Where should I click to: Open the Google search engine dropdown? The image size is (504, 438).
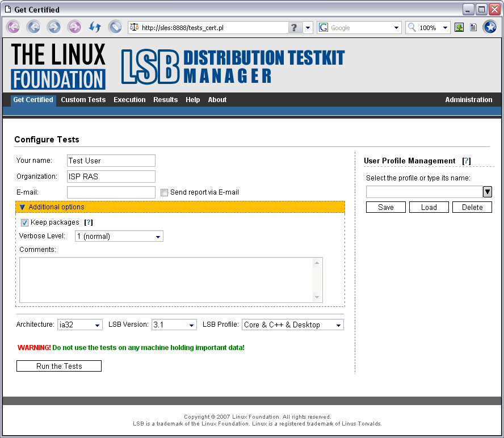pyautogui.click(x=396, y=28)
